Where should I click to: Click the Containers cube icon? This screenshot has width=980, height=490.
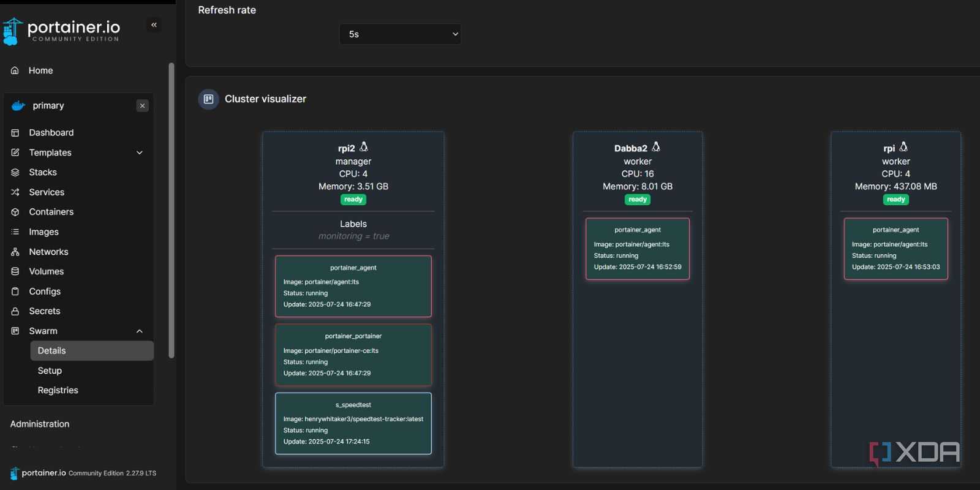tap(15, 212)
